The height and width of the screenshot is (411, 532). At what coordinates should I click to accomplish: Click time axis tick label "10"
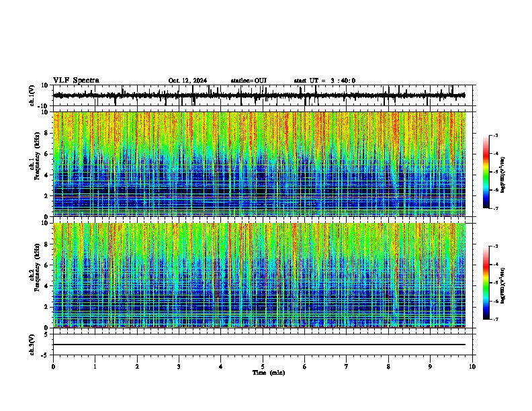click(472, 367)
